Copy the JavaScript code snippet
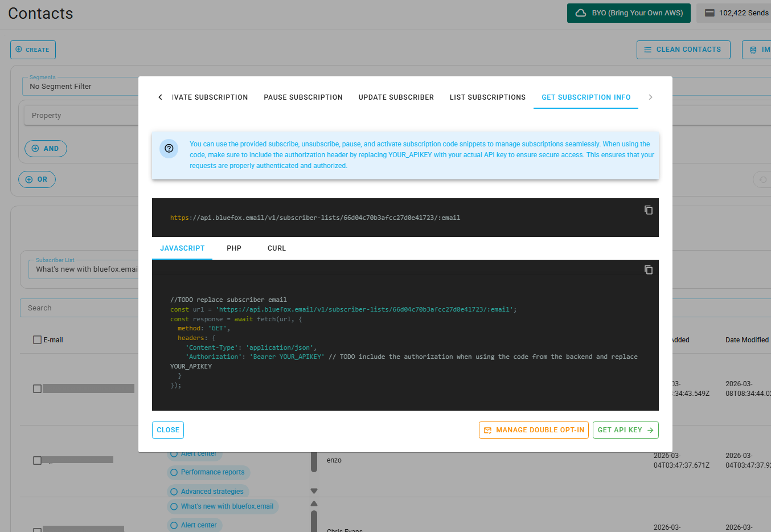This screenshot has width=771, height=532. pos(649,269)
